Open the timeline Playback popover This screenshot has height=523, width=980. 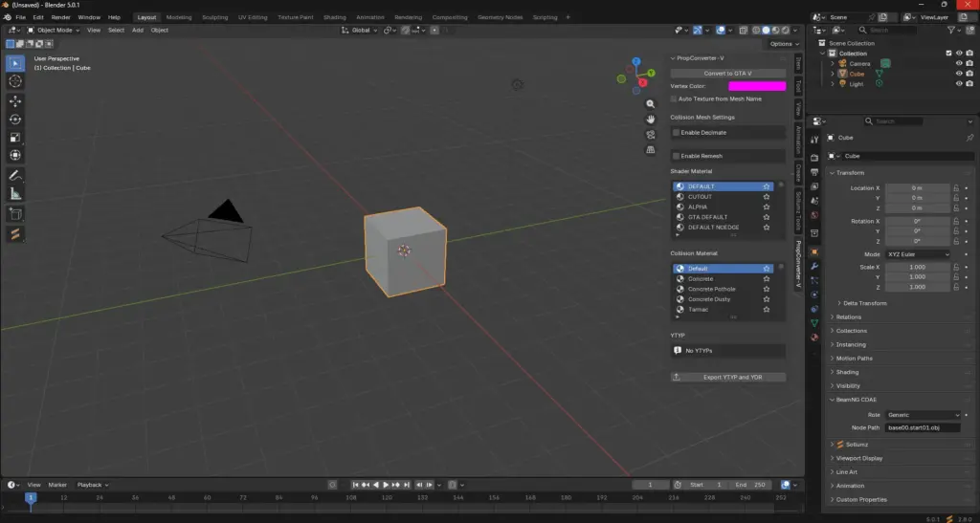click(93, 485)
